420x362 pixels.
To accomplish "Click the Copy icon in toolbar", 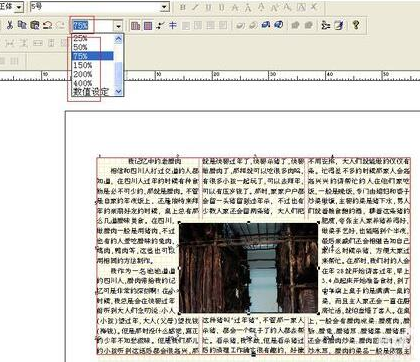I will pyautogui.click(x=22, y=25).
